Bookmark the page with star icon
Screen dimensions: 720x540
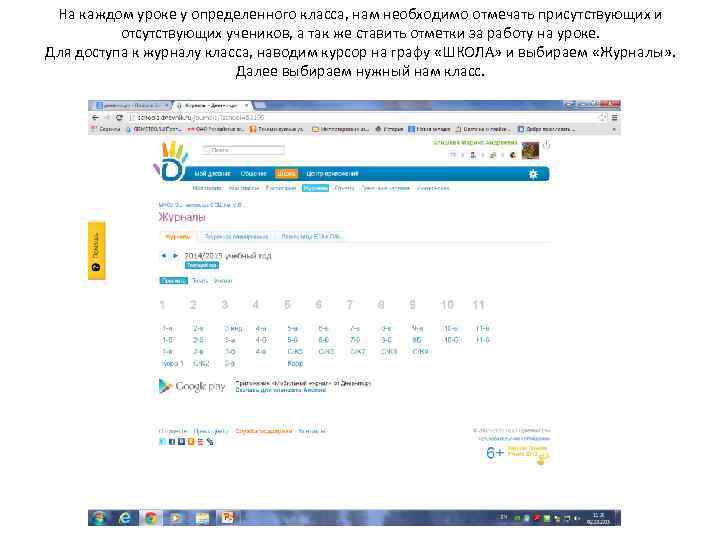click(602, 118)
